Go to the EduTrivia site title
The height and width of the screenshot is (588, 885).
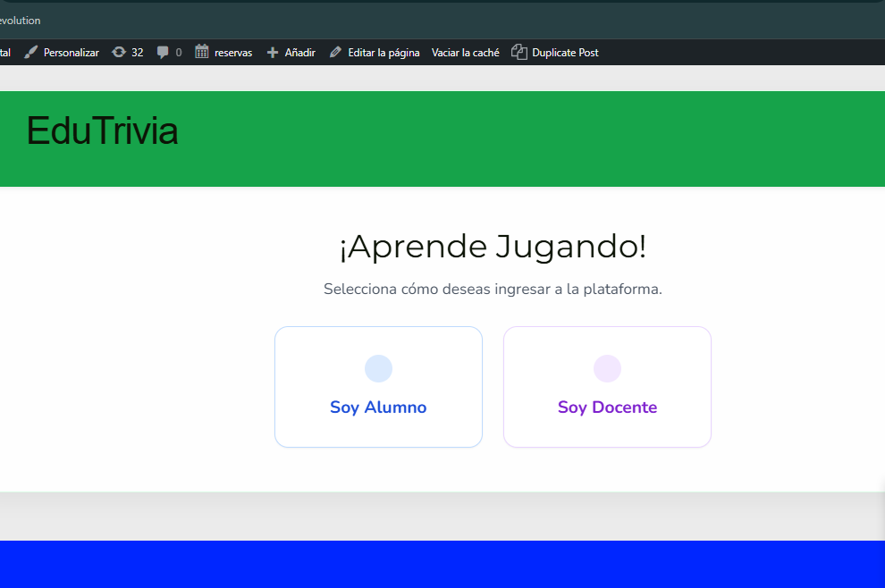click(x=102, y=131)
